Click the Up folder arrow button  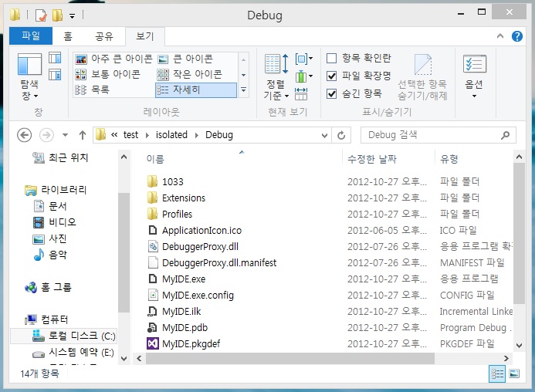click(x=83, y=135)
